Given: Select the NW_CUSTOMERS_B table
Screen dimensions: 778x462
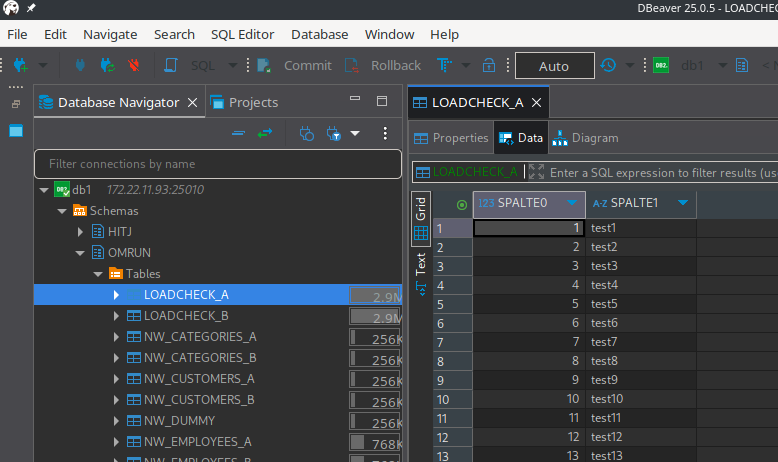Looking at the screenshot, I should tap(199, 400).
